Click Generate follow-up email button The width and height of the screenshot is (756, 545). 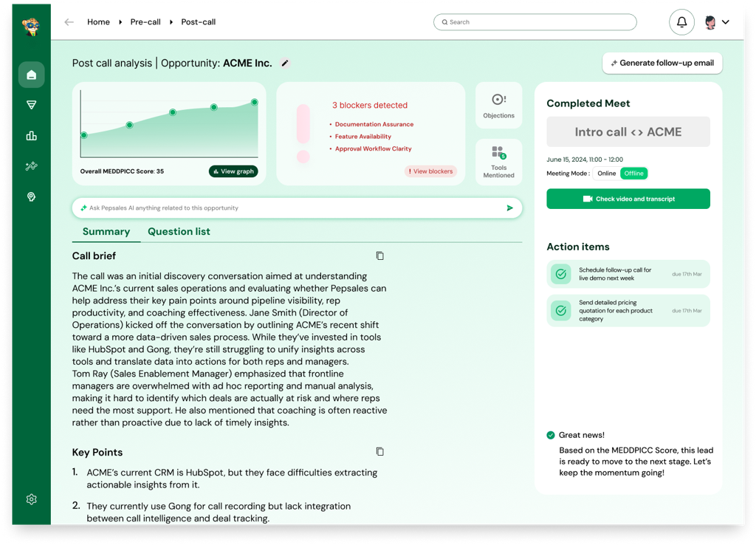tap(662, 64)
